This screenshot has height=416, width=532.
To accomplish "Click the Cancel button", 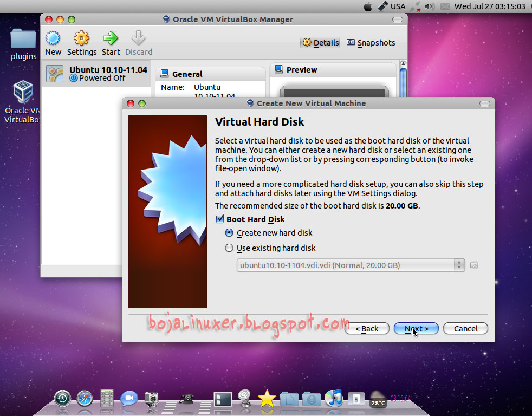I will (465, 328).
